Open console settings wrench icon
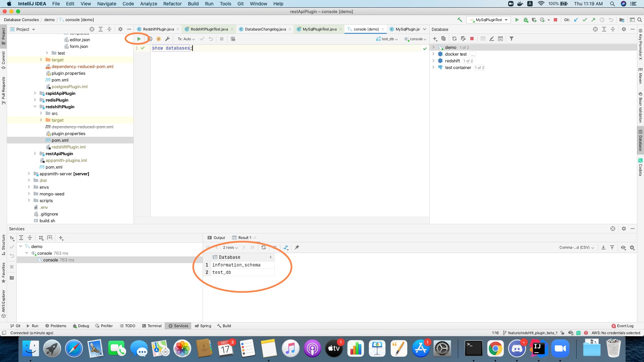The image size is (644, 362). click(167, 39)
